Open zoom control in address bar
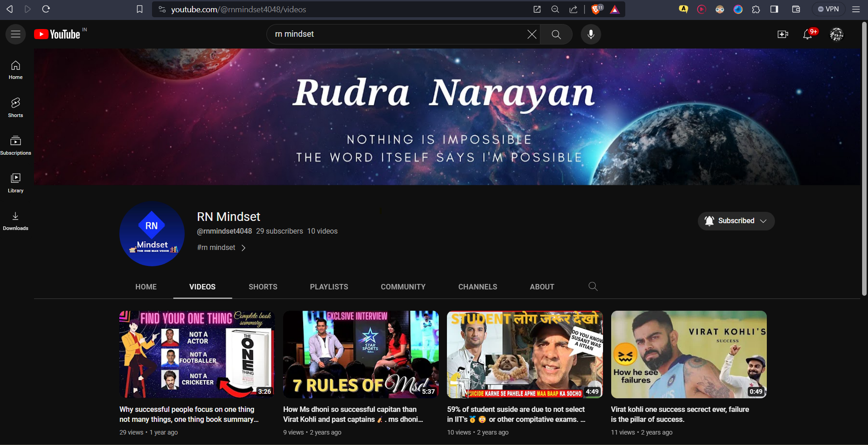The image size is (868, 445). [555, 9]
